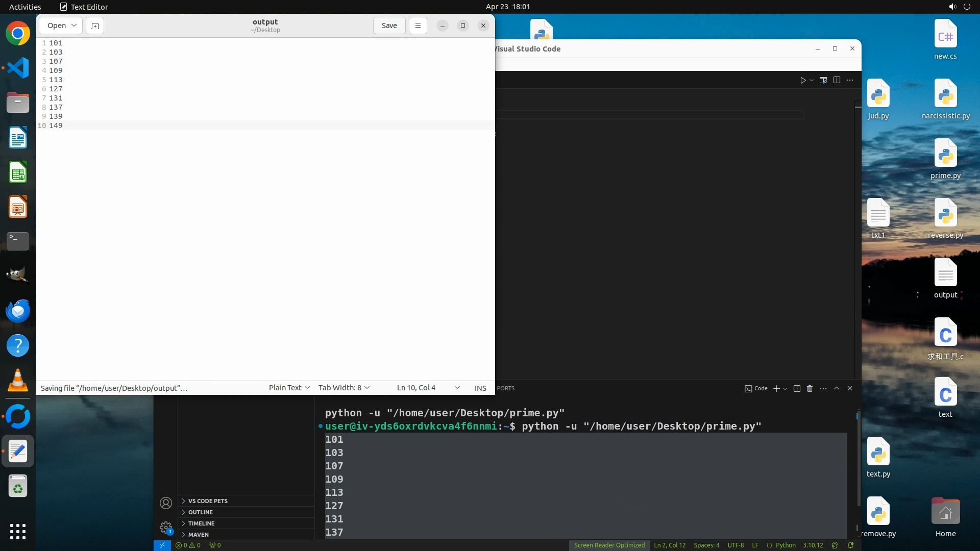Viewport: 980px width, 551px height.
Task: Toggle split editor right icon
Action: click(x=837, y=80)
